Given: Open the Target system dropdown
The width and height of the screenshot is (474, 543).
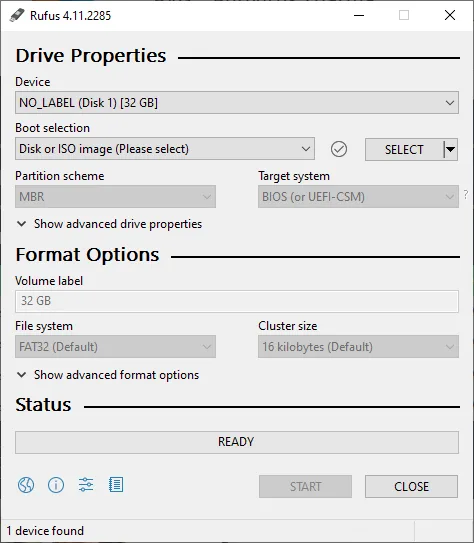Looking at the screenshot, I should (x=358, y=197).
